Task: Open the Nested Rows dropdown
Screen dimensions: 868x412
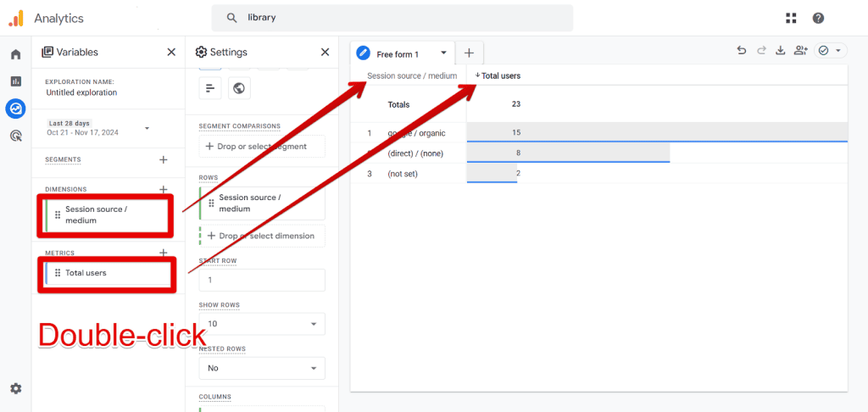Action: click(x=262, y=368)
